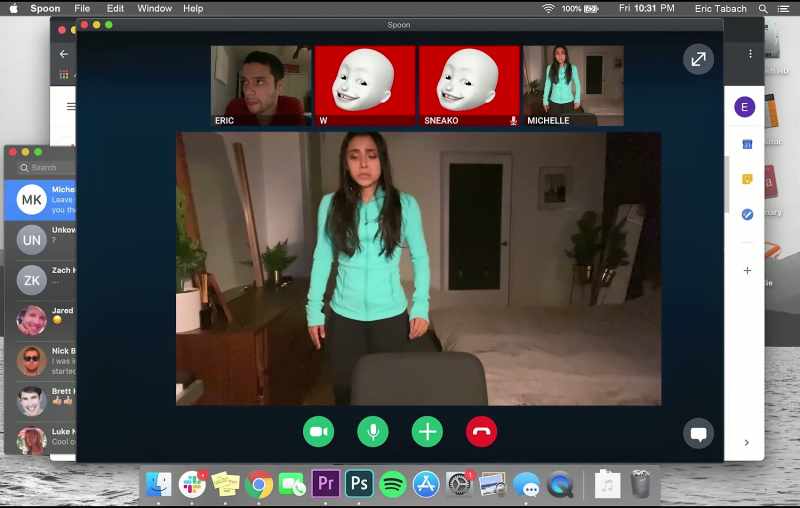Open the chat bubble icon
Screen dimensions: 800x508
(698, 434)
